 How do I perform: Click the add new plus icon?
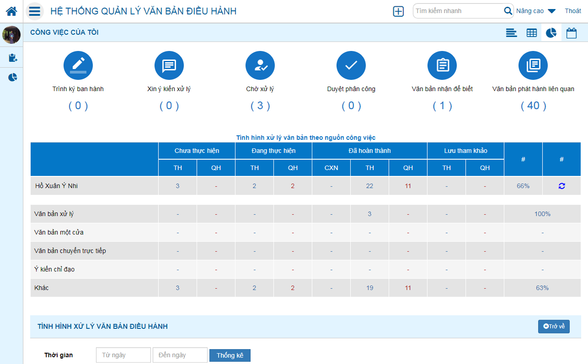[x=398, y=11]
